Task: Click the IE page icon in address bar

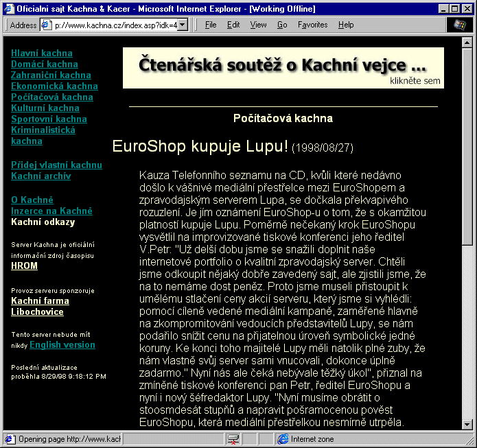Action: (46, 25)
